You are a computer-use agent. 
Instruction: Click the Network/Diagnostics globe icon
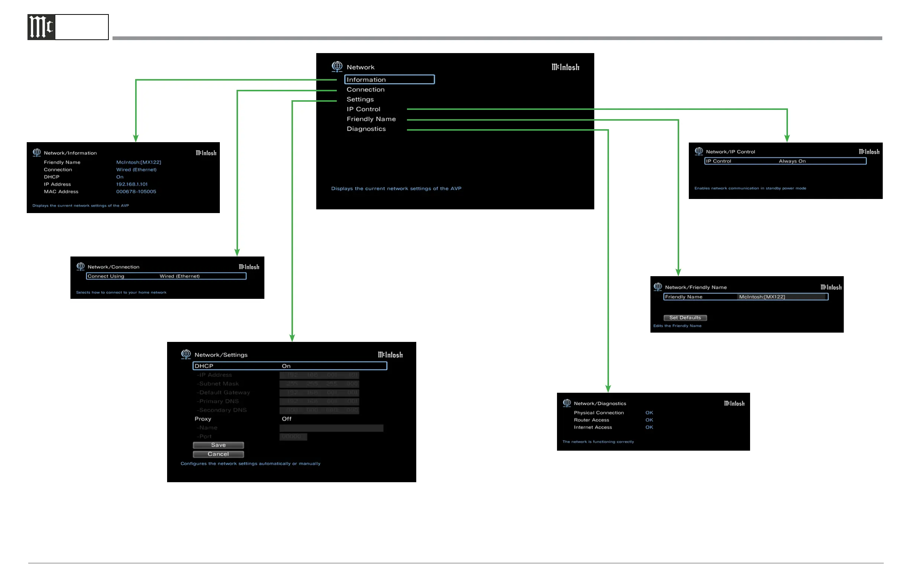567,403
